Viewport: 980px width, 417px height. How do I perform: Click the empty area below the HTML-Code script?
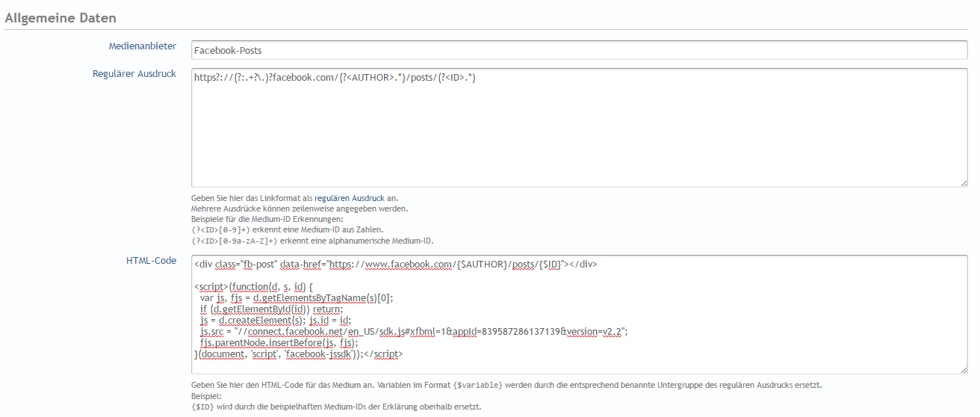(x=579, y=365)
